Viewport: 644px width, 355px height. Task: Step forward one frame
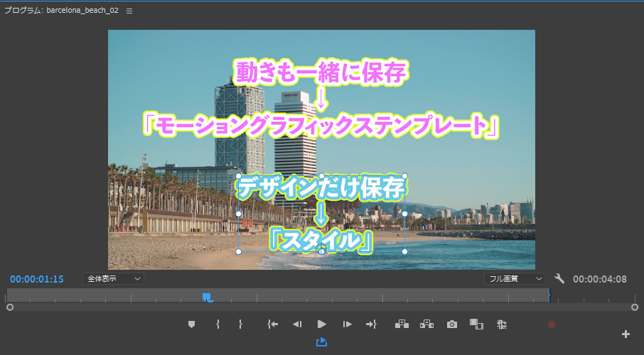point(347,324)
